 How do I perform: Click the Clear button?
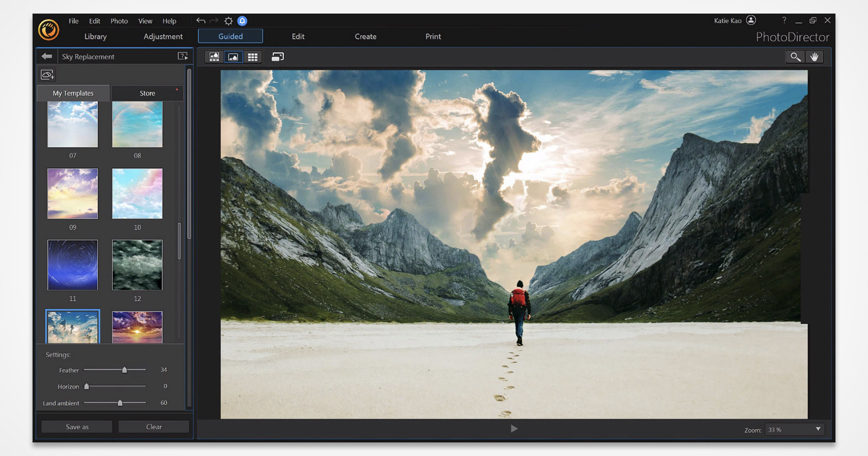[154, 427]
